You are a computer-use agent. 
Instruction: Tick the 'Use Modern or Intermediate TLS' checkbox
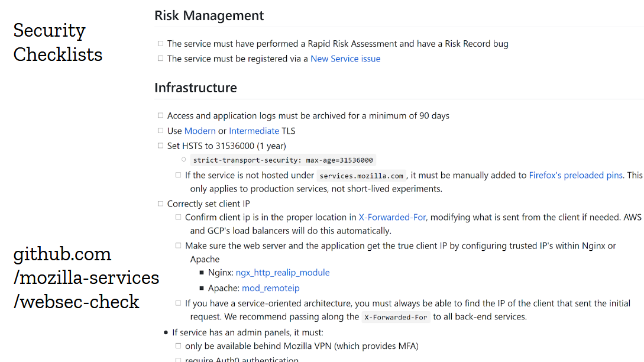[161, 131]
